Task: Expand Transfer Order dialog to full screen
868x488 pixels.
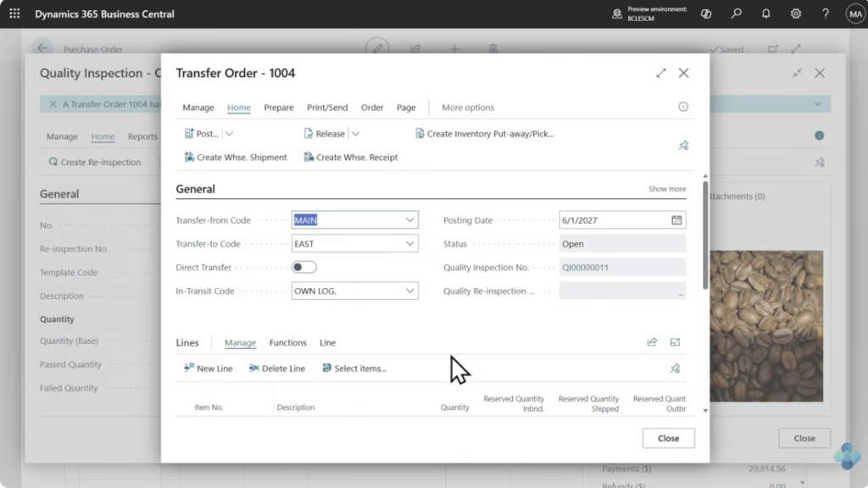Action: pos(661,73)
